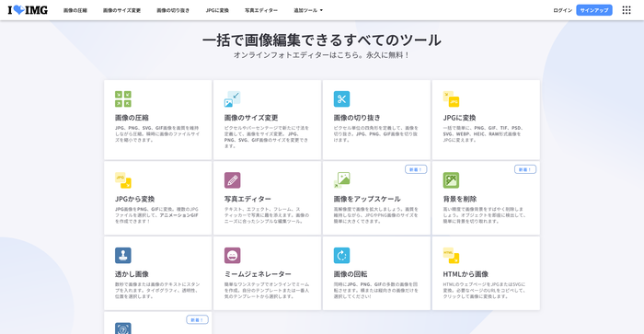The width and height of the screenshot is (644, 334).
Task: Click the 画像をアップスケール icon
Action: pyautogui.click(x=341, y=180)
